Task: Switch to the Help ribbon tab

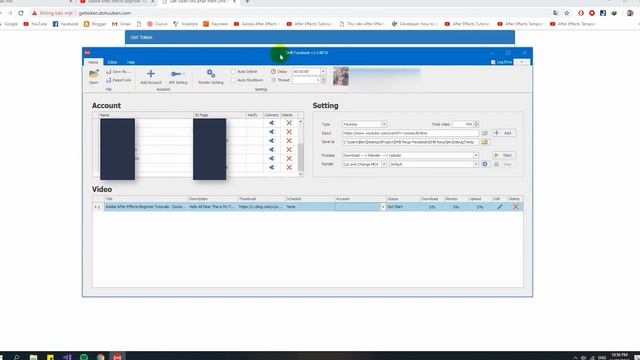Action: (131, 62)
